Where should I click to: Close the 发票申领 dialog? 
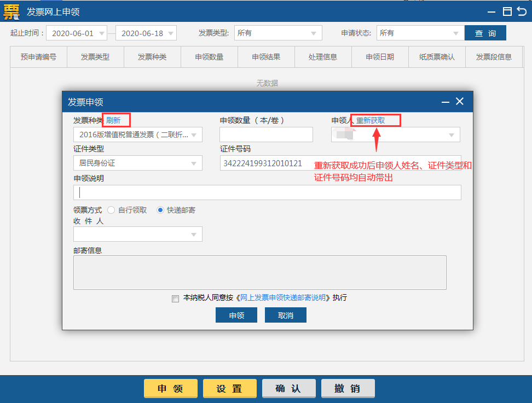pos(460,101)
